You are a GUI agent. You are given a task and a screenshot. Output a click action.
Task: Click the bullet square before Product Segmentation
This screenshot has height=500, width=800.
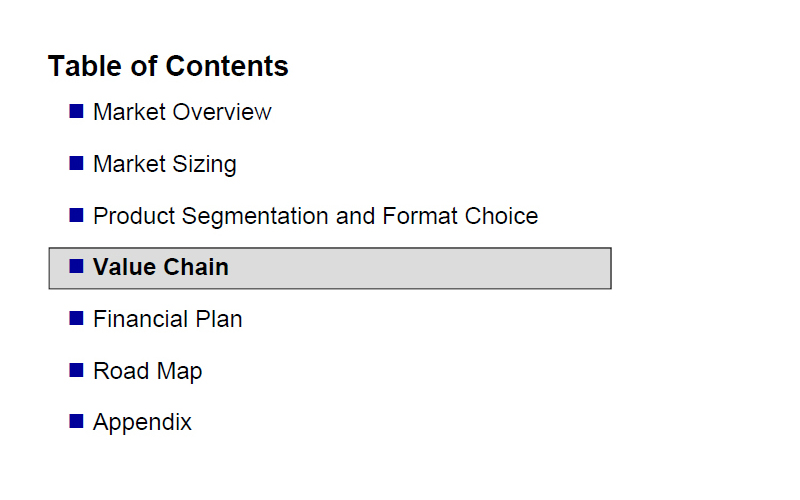(76, 215)
